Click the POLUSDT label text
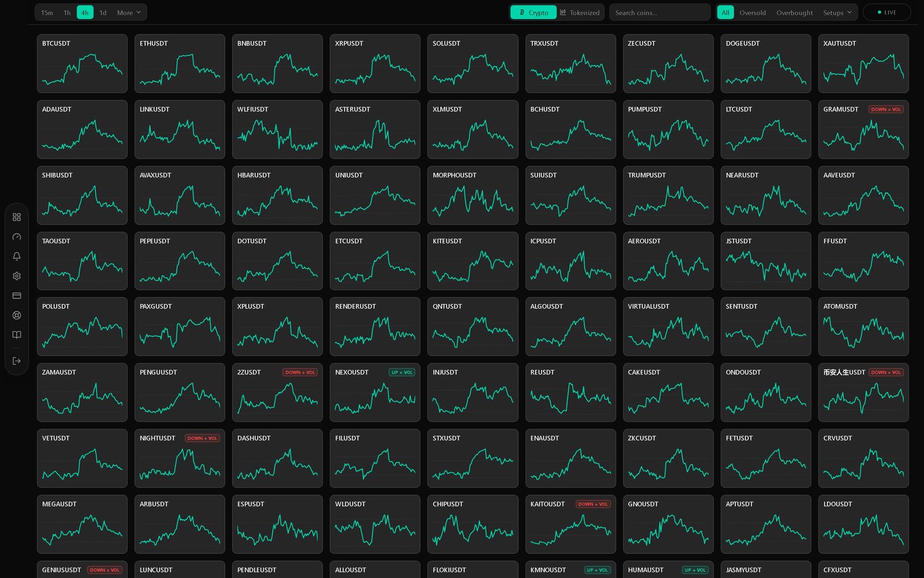924x578 pixels. pos(55,306)
